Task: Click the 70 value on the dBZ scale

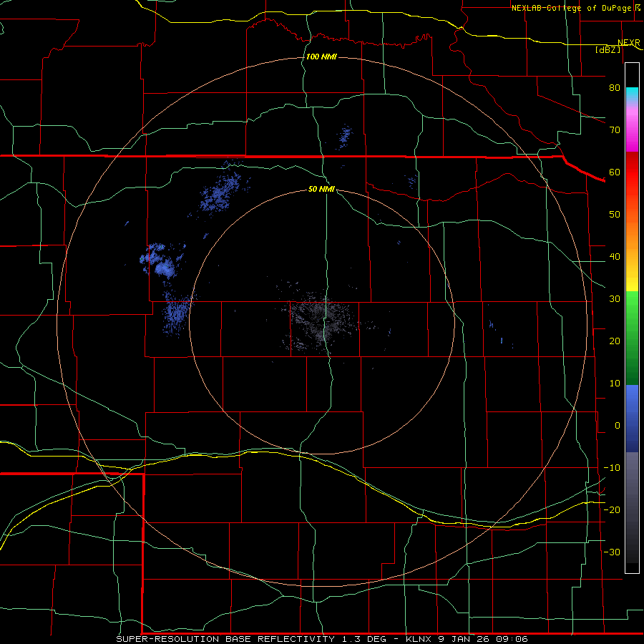Action: 615,130
